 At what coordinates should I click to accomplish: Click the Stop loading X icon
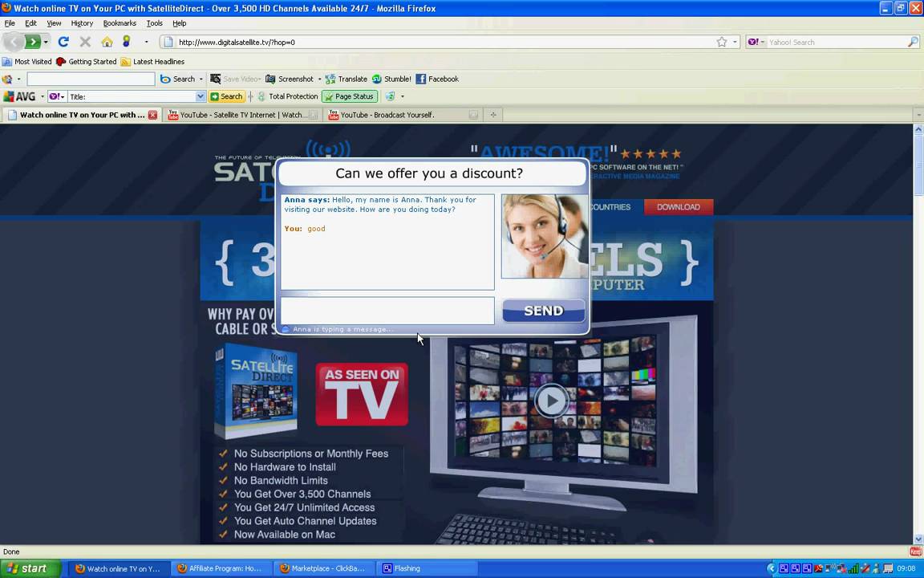85,42
